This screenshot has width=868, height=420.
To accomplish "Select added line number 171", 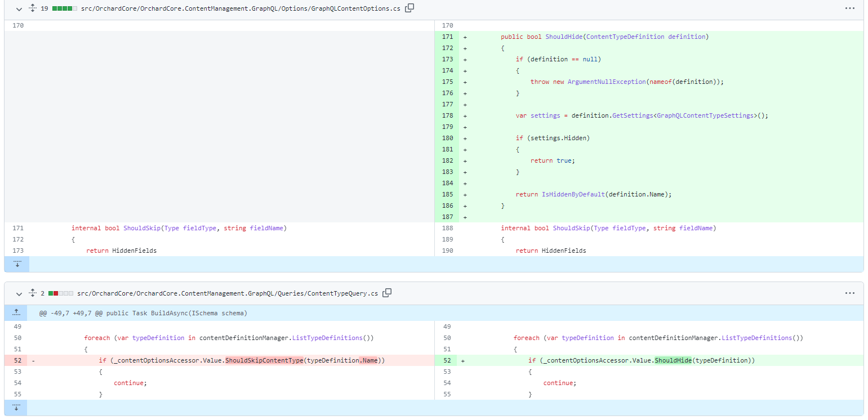I will point(447,37).
